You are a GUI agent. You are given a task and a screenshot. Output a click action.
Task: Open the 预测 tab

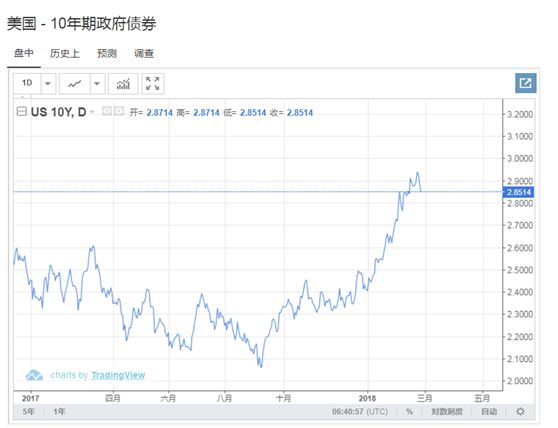point(107,53)
